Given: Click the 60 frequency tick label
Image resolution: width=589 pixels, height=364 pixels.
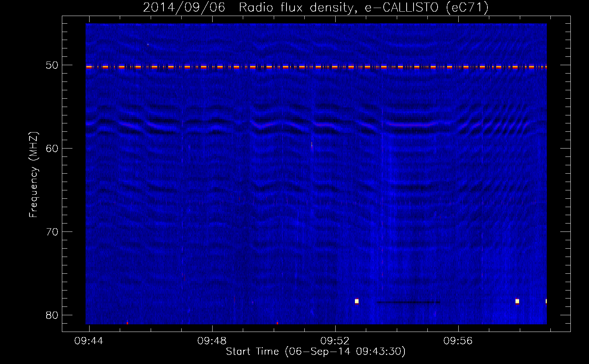Looking at the screenshot, I should pos(52,149).
